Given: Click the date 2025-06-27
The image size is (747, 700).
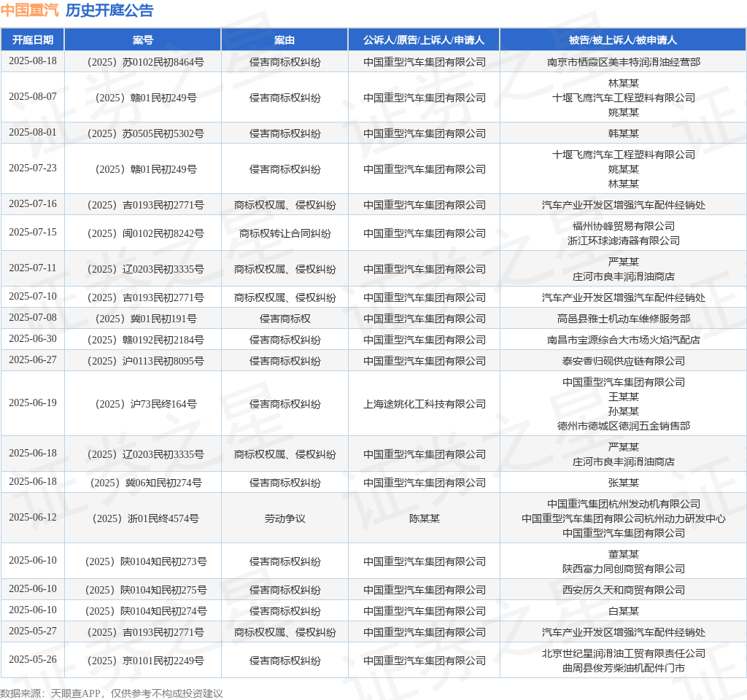Looking at the screenshot, I should [x=32, y=360].
